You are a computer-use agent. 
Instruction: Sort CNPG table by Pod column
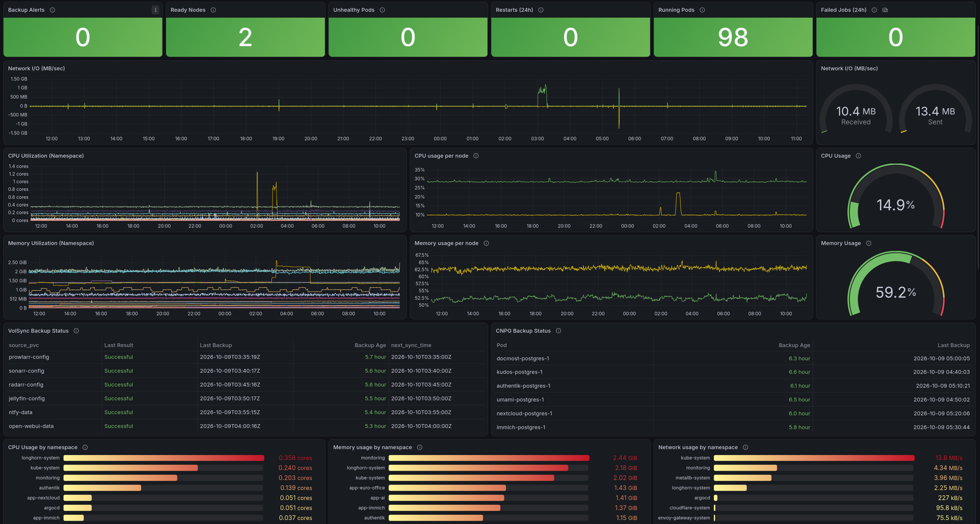pyautogui.click(x=502, y=345)
